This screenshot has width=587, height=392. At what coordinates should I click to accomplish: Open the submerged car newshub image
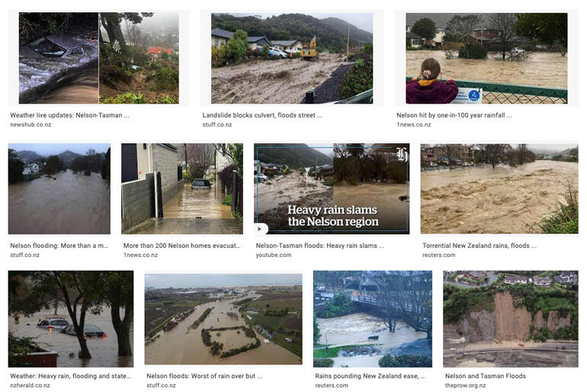click(x=99, y=58)
